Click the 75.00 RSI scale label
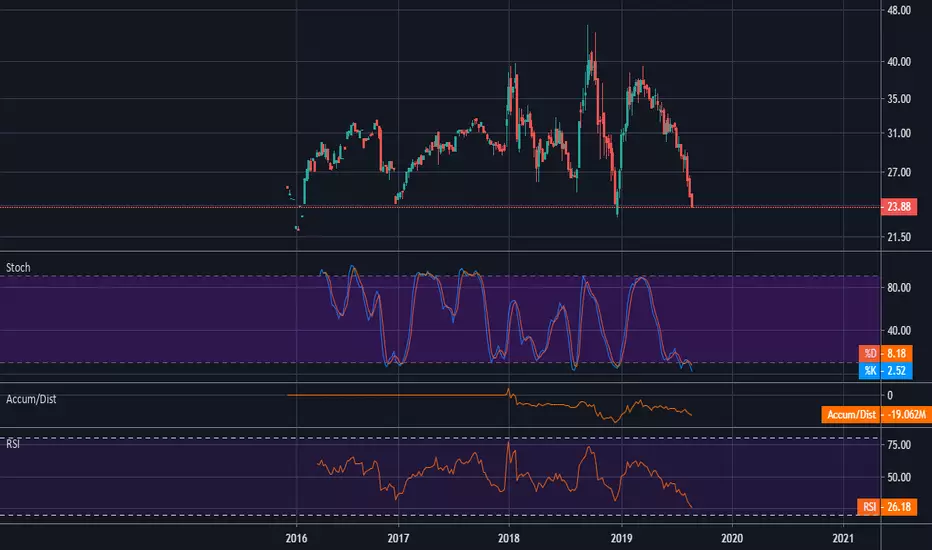The width and height of the screenshot is (932, 550). pyautogui.click(x=899, y=445)
